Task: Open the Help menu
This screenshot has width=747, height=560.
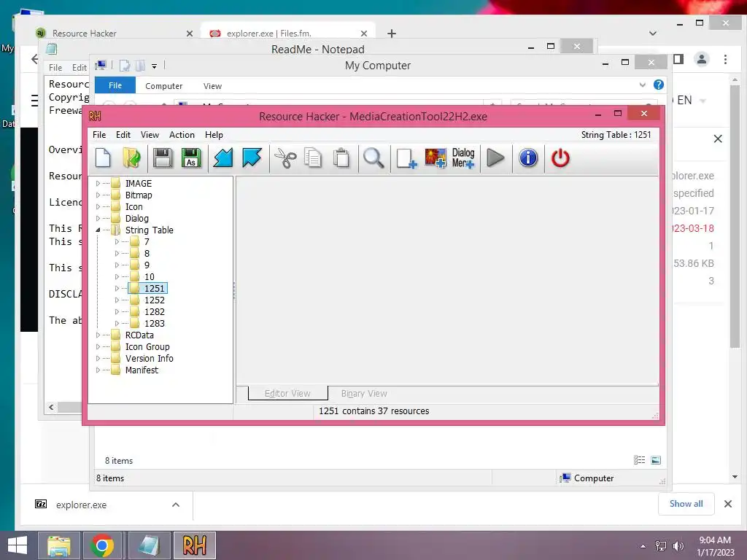Action: (214, 135)
